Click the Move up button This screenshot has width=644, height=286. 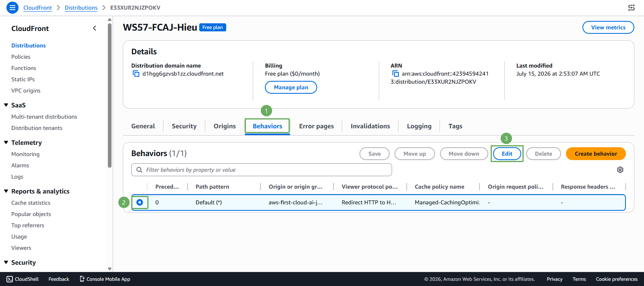pos(415,154)
